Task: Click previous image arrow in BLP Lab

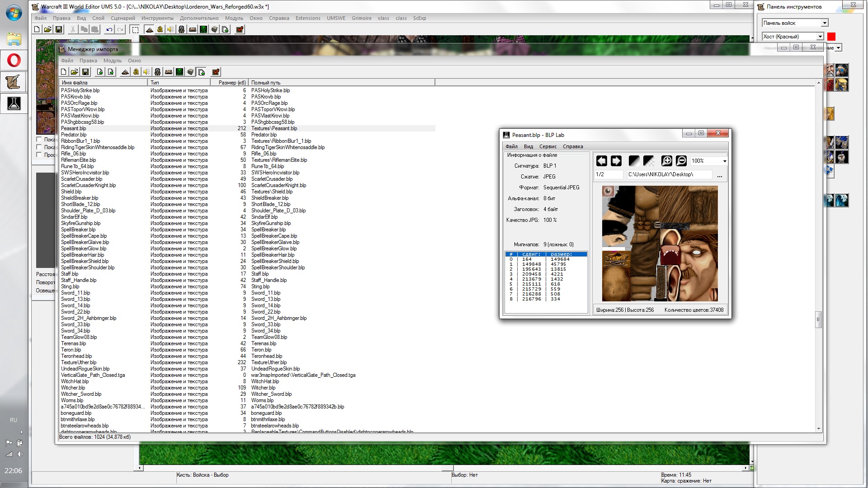Action: (x=602, y=161)
